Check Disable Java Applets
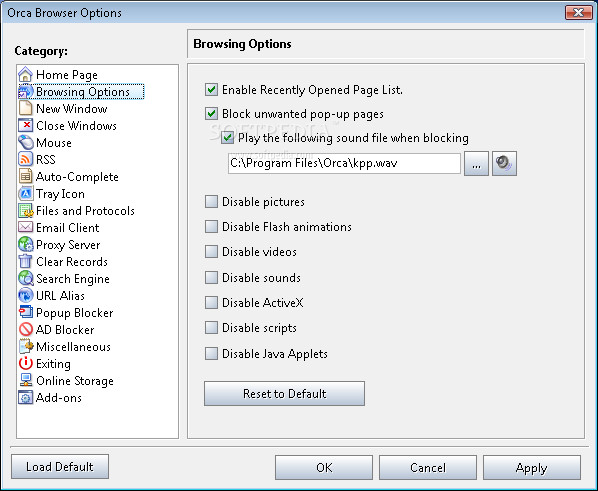Screen dimensions: 598x491 pos(211,354)
